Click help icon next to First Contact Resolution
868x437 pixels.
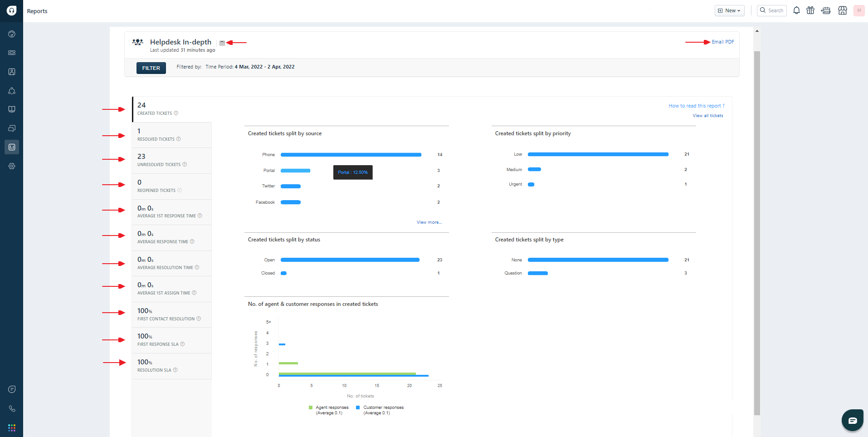click(199, 319)
